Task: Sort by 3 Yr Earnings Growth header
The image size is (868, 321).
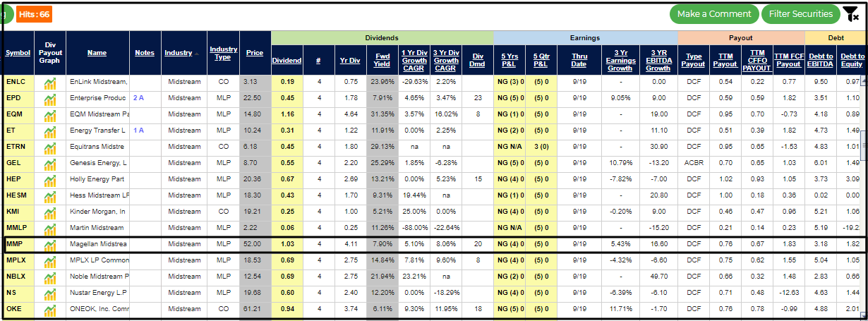Action: coord(620,61)
